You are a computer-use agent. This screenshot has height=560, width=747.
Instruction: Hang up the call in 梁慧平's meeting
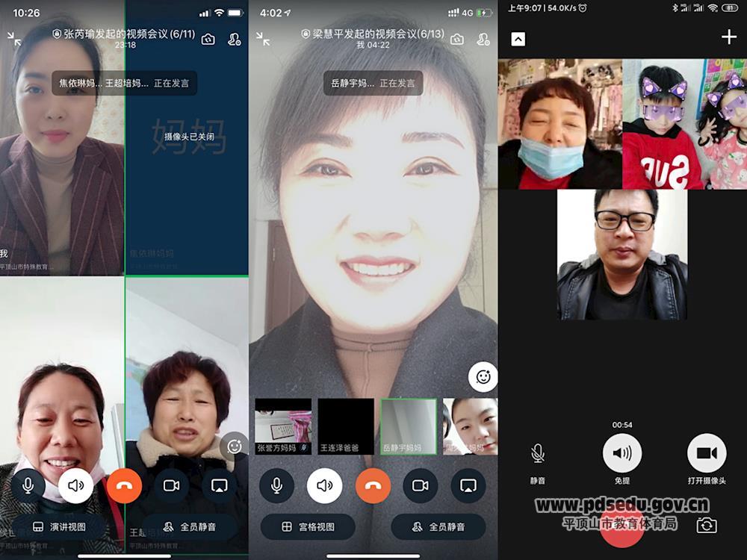(x=373, y=485)
